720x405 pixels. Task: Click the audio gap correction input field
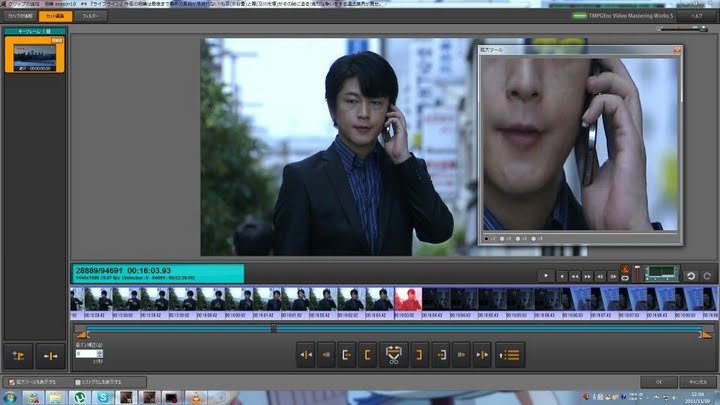86,354
